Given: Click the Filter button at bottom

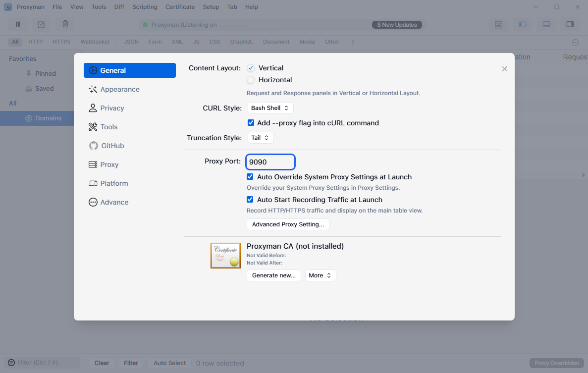Looking at the screenshot, I should [131, 363].
